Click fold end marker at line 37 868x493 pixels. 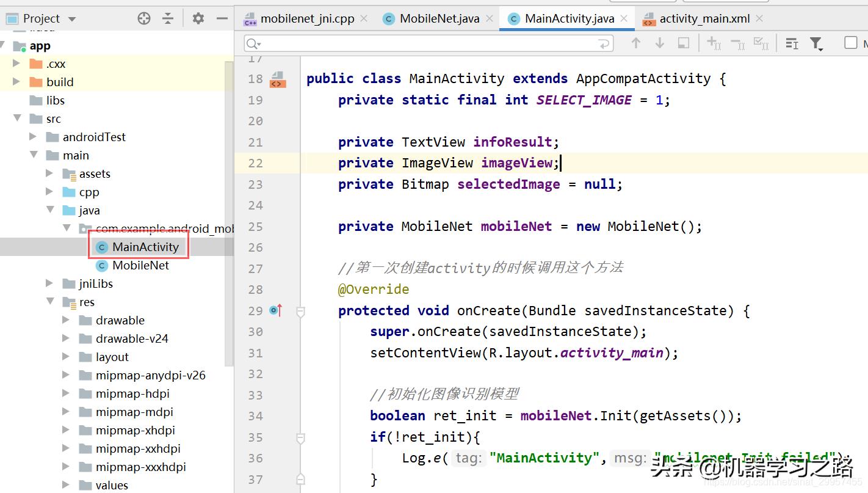[x=300, y=479]
